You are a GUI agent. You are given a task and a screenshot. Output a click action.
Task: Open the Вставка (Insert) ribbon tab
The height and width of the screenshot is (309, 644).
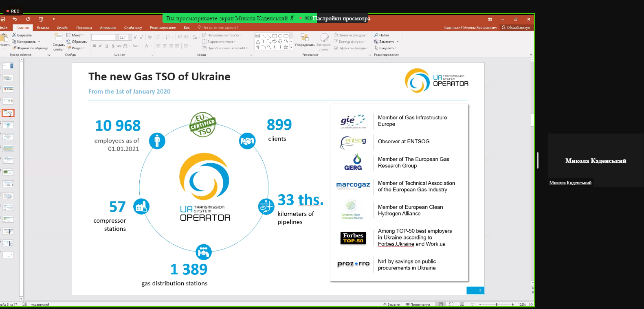click(43, 28)
